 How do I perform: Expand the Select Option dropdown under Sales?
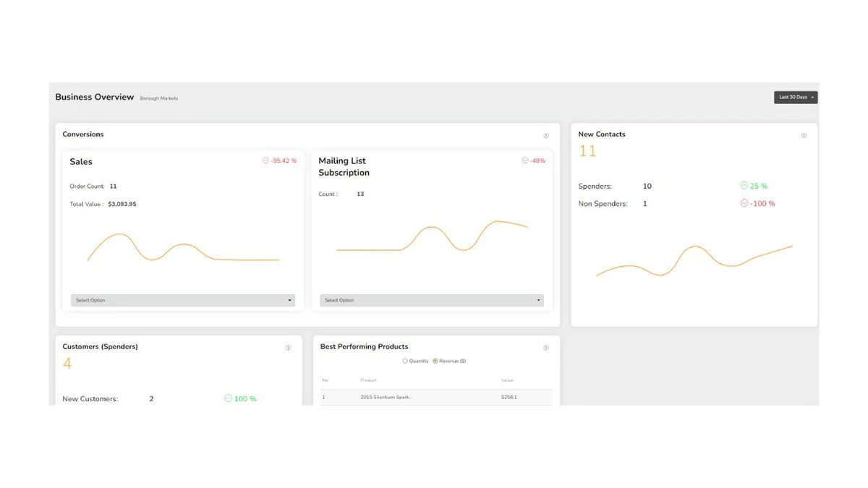tap(183, 300)
